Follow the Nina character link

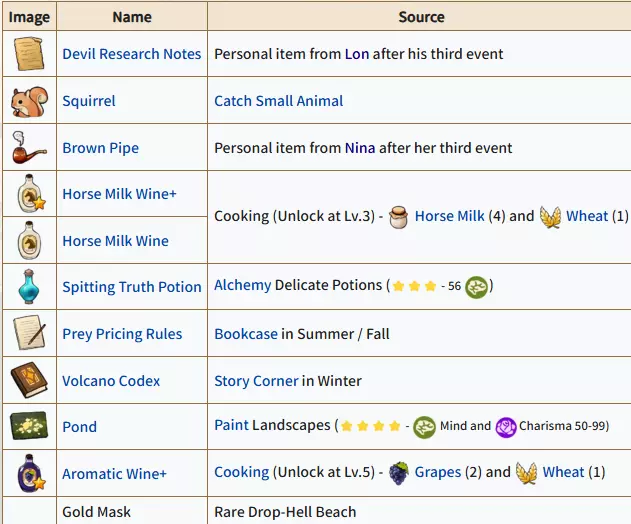360,148
